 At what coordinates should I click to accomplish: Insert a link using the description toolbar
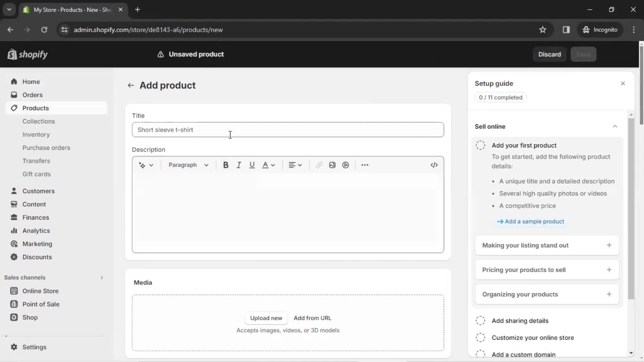(x=319, y=165)
